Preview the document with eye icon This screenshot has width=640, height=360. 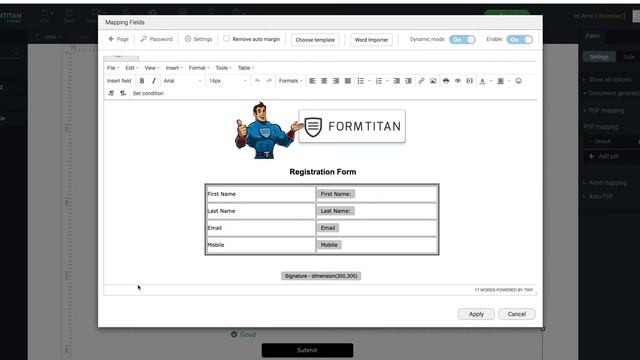[x=458, y=81]
